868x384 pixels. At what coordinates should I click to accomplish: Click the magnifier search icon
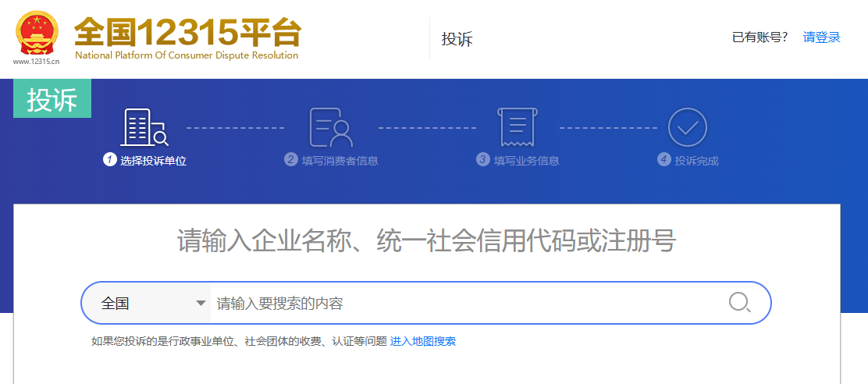(739, 303)
